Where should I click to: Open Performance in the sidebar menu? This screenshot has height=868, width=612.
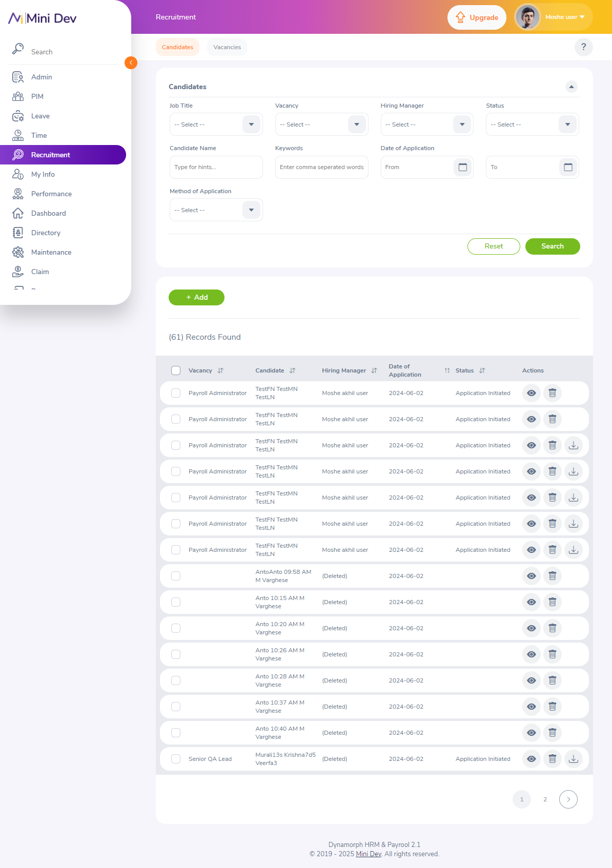tap(51, 194)
